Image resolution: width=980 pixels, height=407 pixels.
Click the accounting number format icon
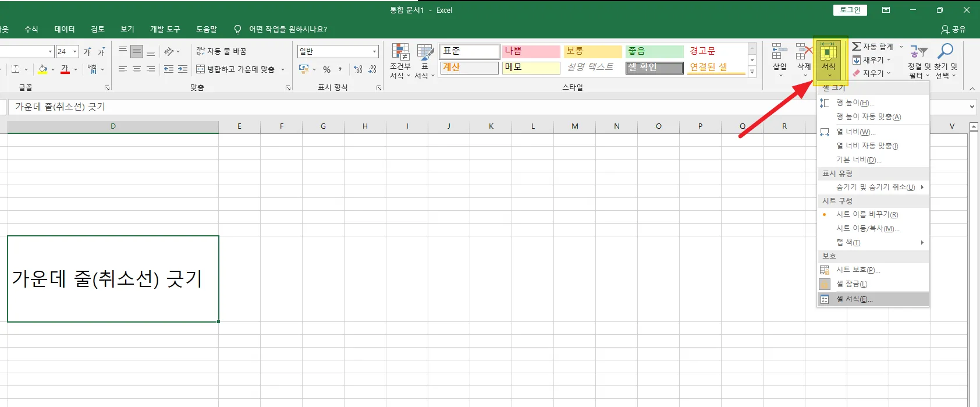304,69
